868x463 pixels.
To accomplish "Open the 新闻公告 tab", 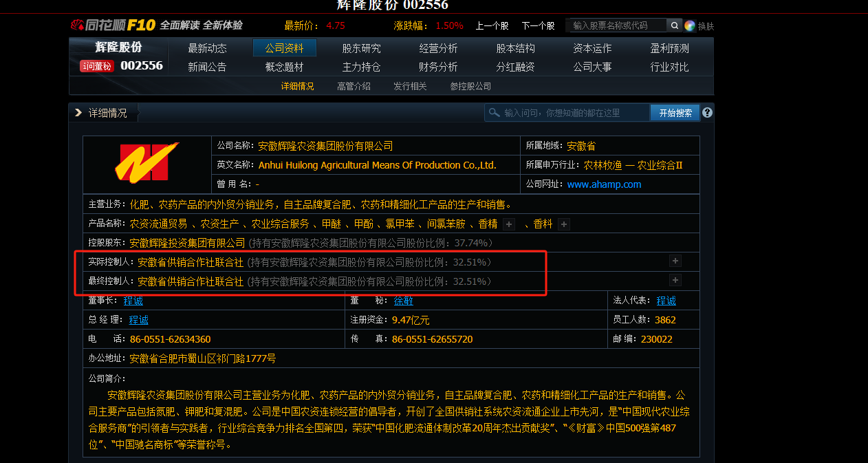I will coord(207,67).
